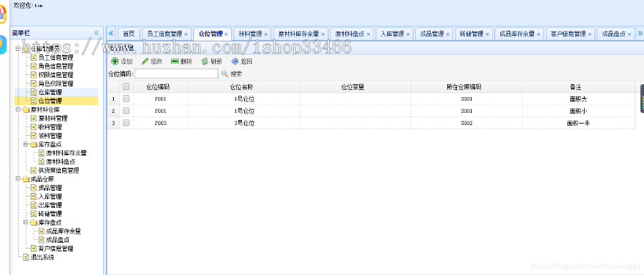Viewport: 644px width, 275px height.
Task: Close the 原材料库存余量 tab
Action: (x=323, y=34)
